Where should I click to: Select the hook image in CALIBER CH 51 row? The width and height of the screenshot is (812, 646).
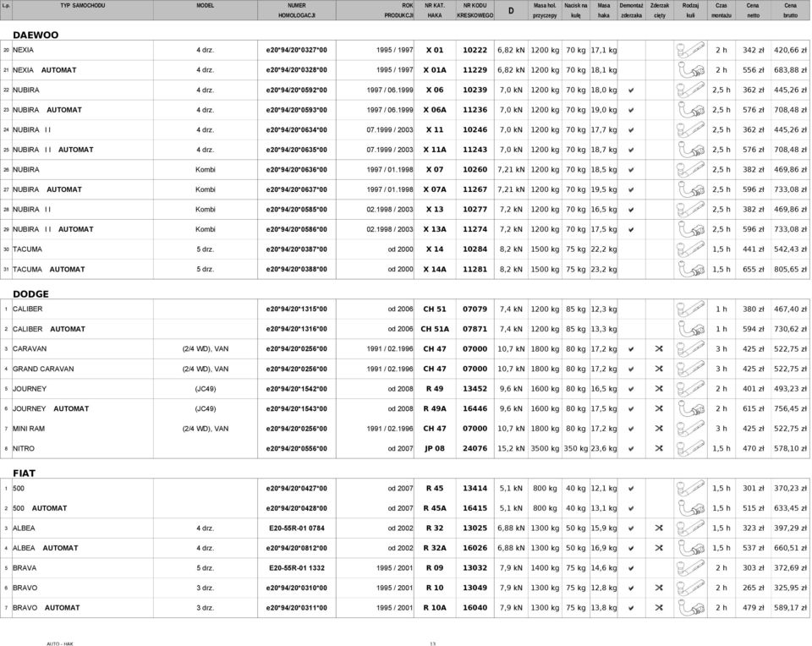pyautogui.click(x=690, y=309)
